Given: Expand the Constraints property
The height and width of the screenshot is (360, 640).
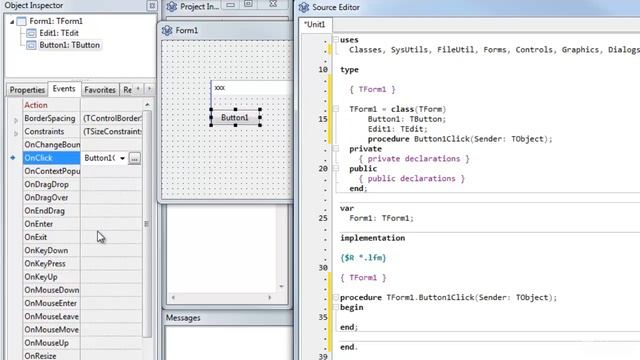Looking at the screenshot, I should 16,133.
